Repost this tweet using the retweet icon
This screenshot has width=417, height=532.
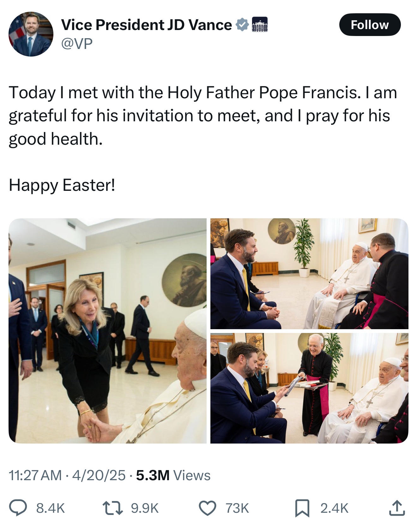tap(112, 508)
